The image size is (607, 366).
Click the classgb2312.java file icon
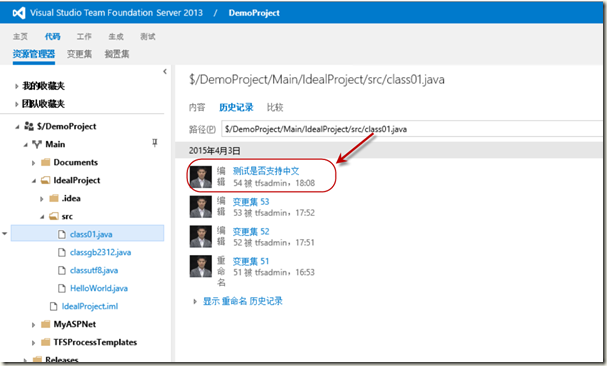[62, 253]
